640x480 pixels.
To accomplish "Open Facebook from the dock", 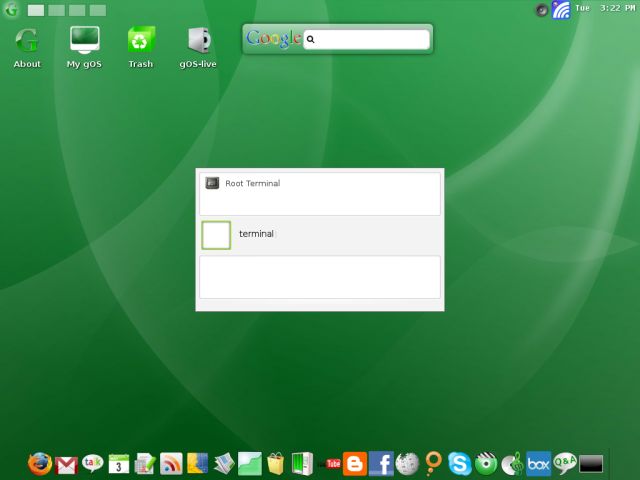I will click(381, 463).
